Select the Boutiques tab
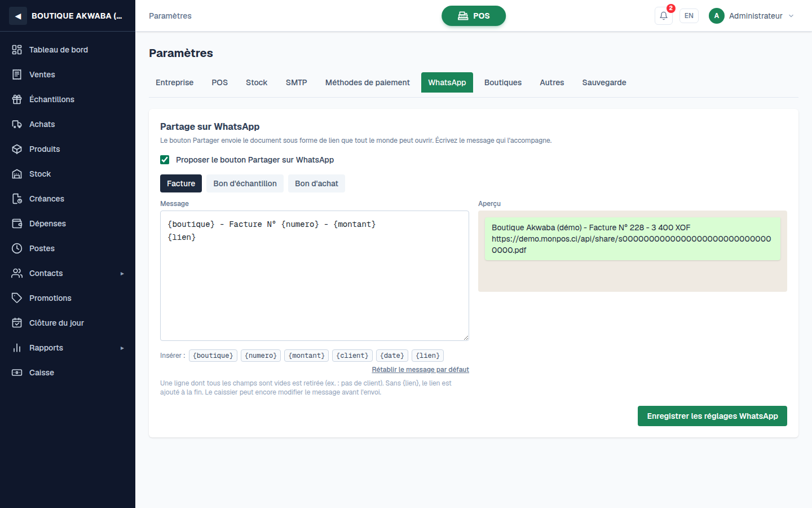The image size is (812, 508). 503,82
